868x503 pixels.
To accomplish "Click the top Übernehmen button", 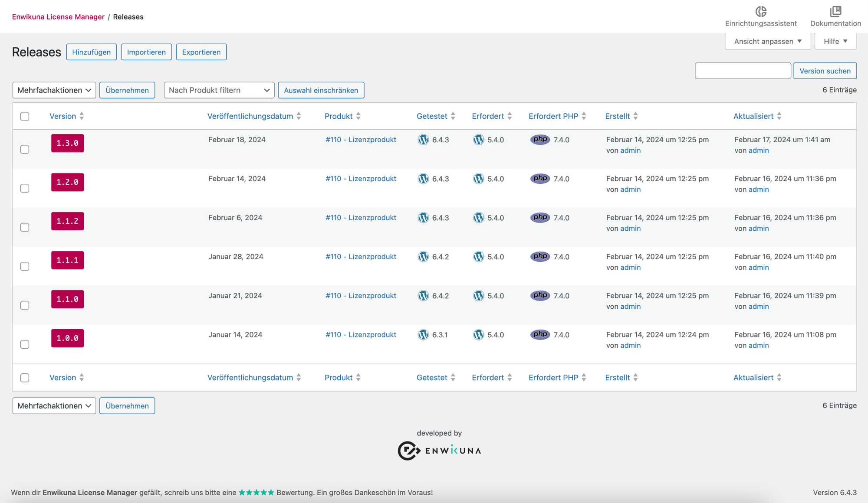I will click(x=127, y=90).
